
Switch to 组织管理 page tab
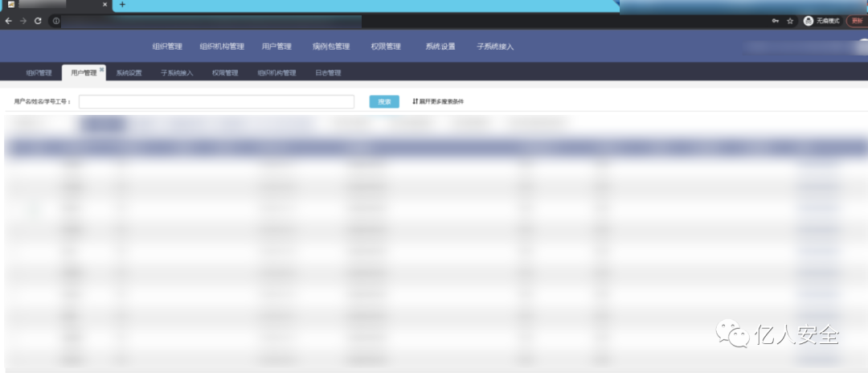coord(39,72)
